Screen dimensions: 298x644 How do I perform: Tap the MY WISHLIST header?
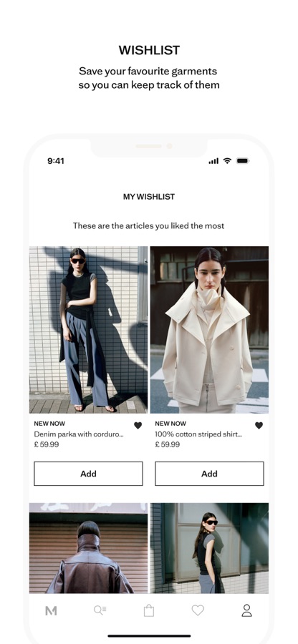[149, 197]
